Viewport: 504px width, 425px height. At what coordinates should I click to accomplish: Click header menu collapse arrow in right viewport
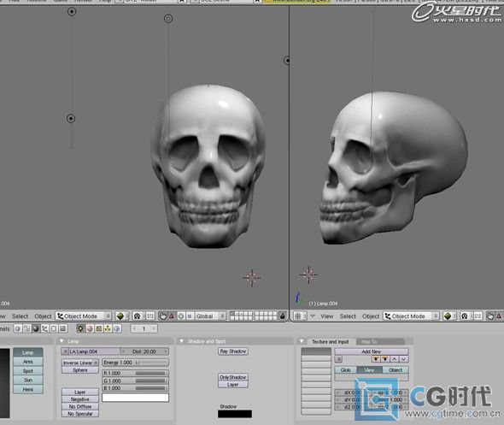(x=312, y=316)
